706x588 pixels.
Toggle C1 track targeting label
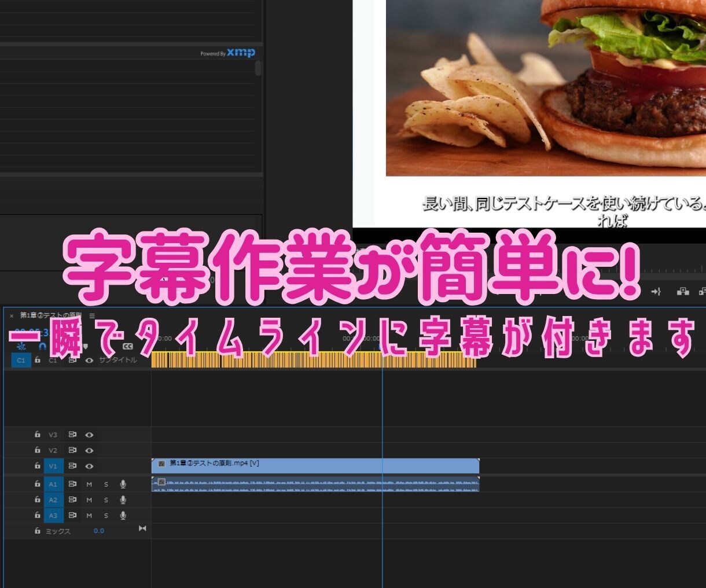coord(53,360)
